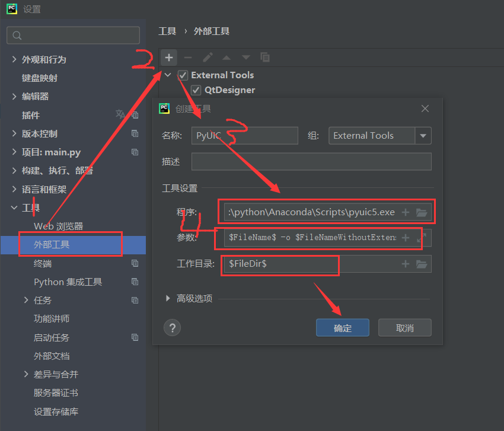Select Web 浏览器 under 工具
Screen dimensions: 504x431
point(59,226)
